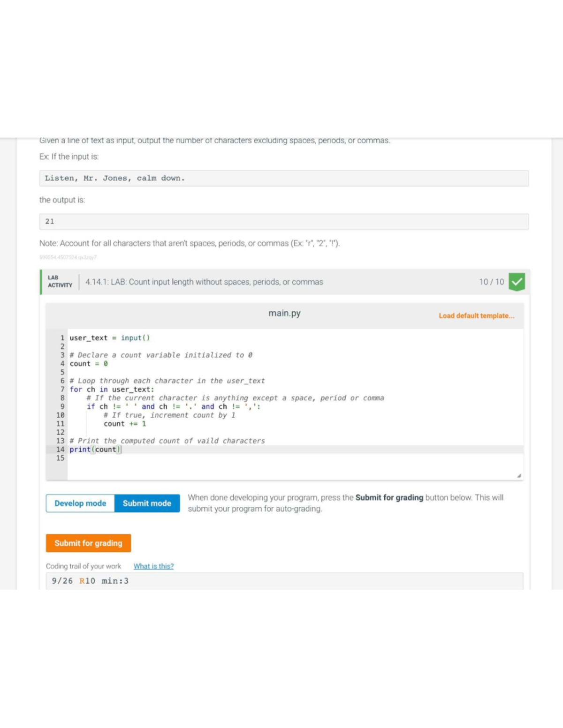Click the lab title '4.14.1: LAB: Count input length'
This screenshot has height=728, width=563.
click(204, 282)
